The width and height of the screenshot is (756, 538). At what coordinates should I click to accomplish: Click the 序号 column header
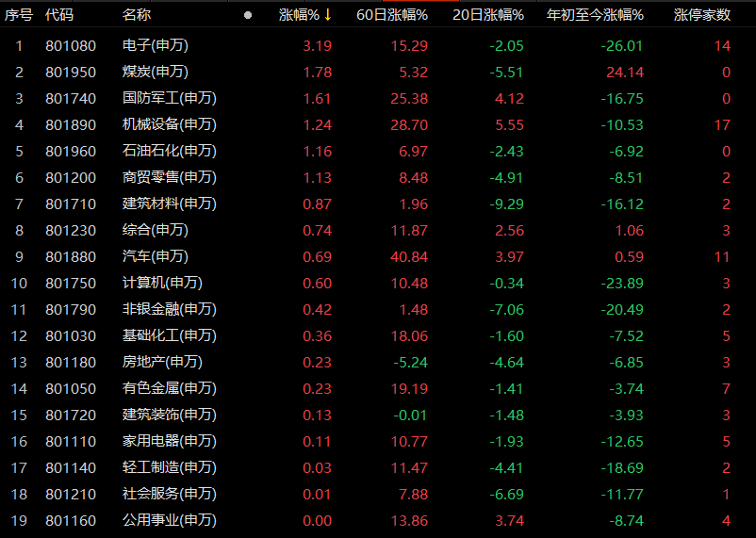[x=19, y=15]
